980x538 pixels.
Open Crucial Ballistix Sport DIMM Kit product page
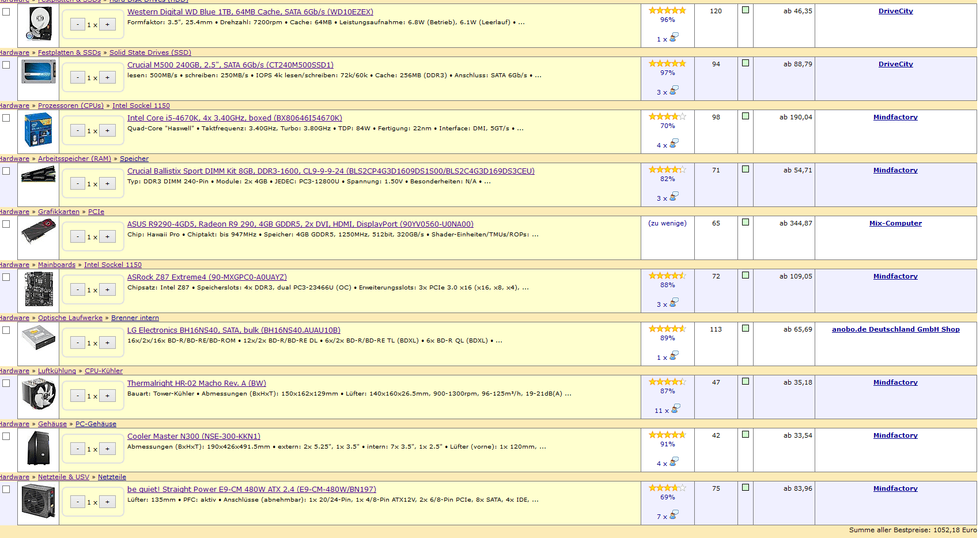[331, 171]
